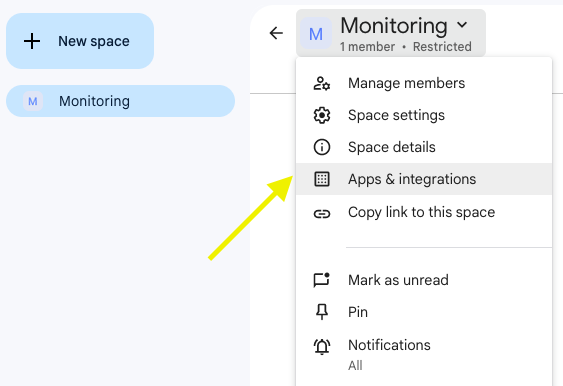Choose Pin from the menu
563x386 pixels.
coord(424,312)
